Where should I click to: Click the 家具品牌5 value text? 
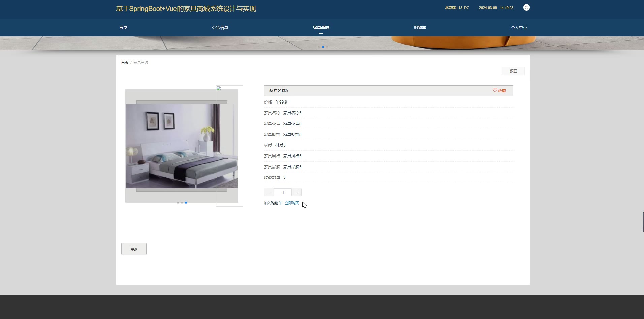(x=292, y=167)
